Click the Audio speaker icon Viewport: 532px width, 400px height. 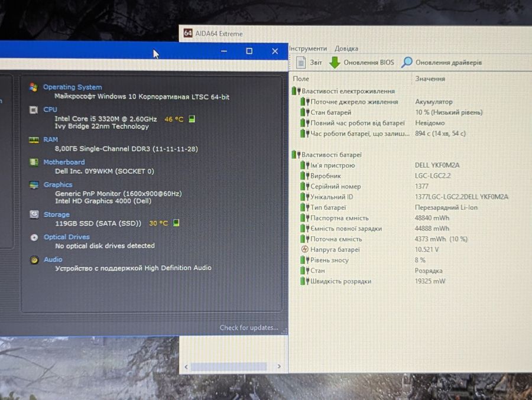click(x=34, y=260)
